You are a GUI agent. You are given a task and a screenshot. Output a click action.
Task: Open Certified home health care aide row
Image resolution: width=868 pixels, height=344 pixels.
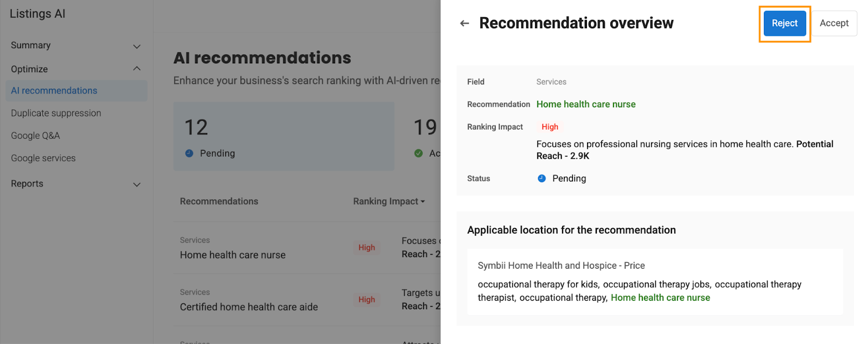[307, 300]
